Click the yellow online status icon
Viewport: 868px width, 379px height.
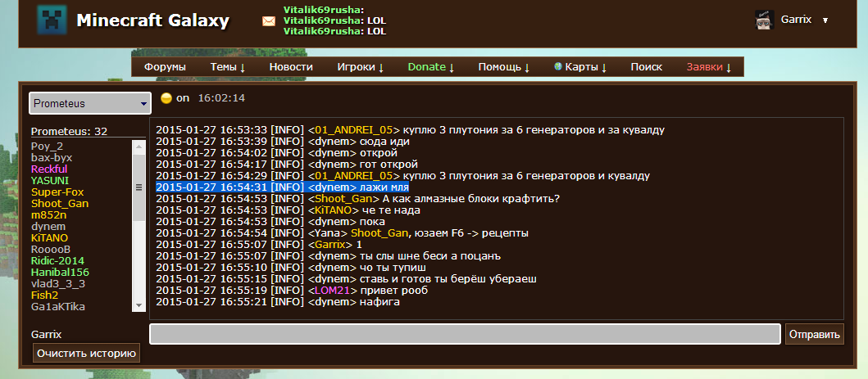pos(166,98)
